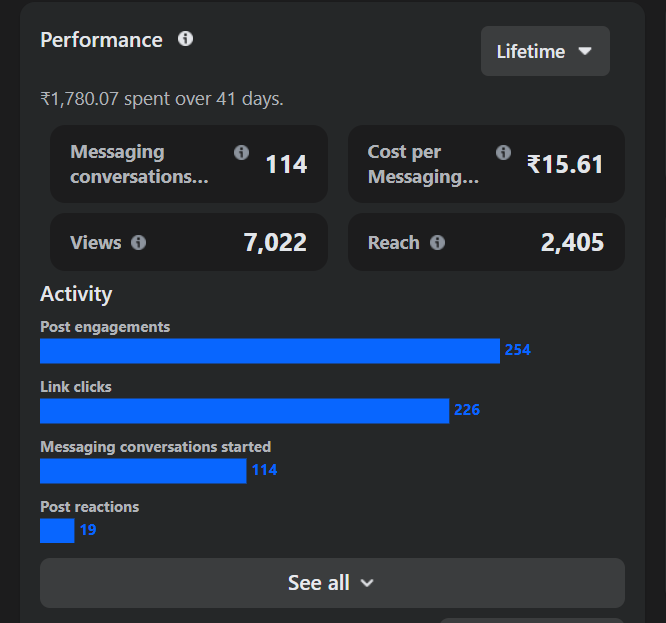Click the Link clicks blue bar
666x623 pixels.
tap(244, 411)
